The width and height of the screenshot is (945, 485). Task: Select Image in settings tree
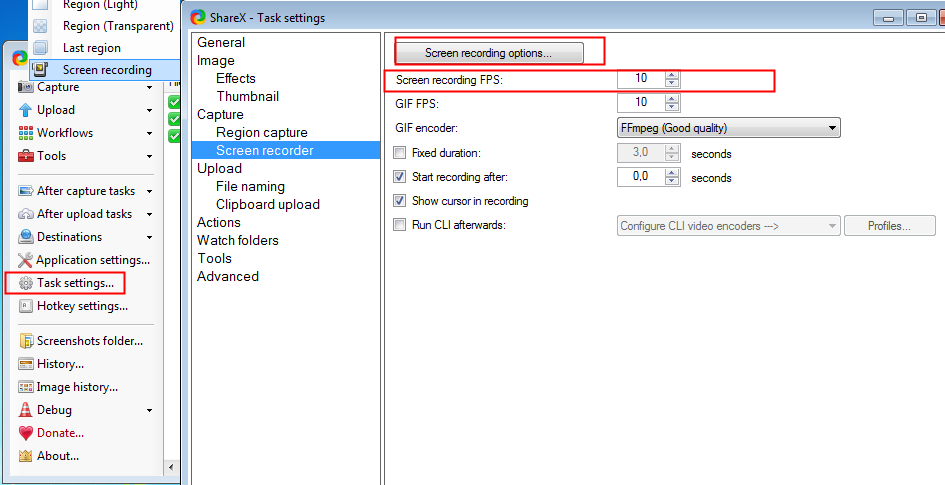click(x=216, y=60)
